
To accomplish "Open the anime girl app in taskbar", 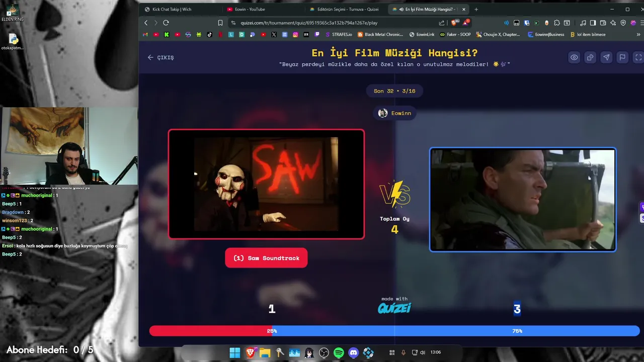I will coord(309,352).
